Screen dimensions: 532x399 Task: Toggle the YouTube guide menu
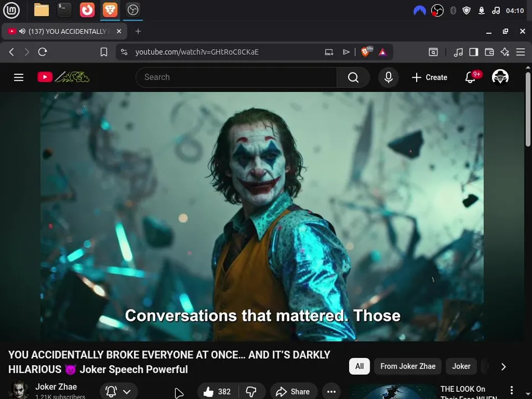[x=19, y=78]
